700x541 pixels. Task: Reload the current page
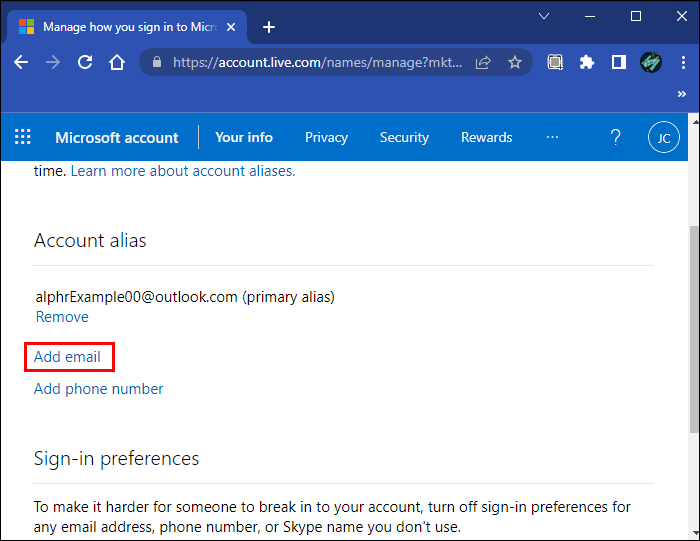coord(85,62)
